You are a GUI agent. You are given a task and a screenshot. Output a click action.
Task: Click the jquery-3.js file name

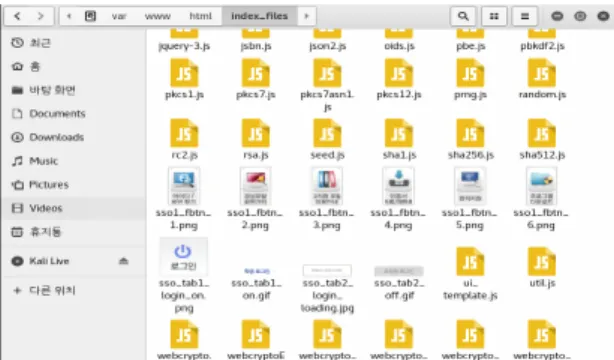tap(184, 46)
